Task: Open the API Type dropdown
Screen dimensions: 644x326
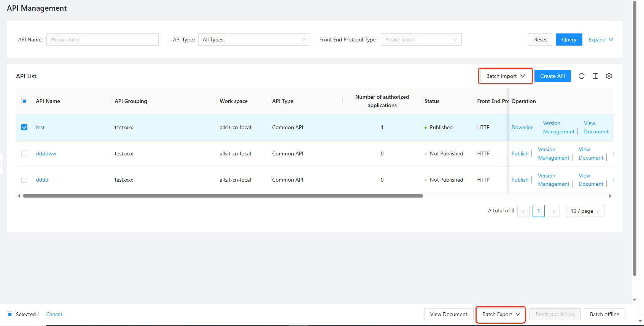Action: (x=254, y=40)
